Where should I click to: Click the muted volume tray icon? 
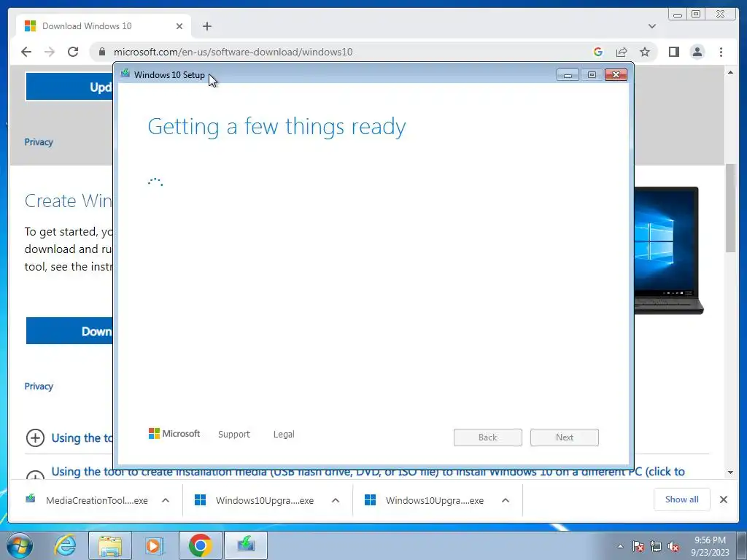pos(673,547)
